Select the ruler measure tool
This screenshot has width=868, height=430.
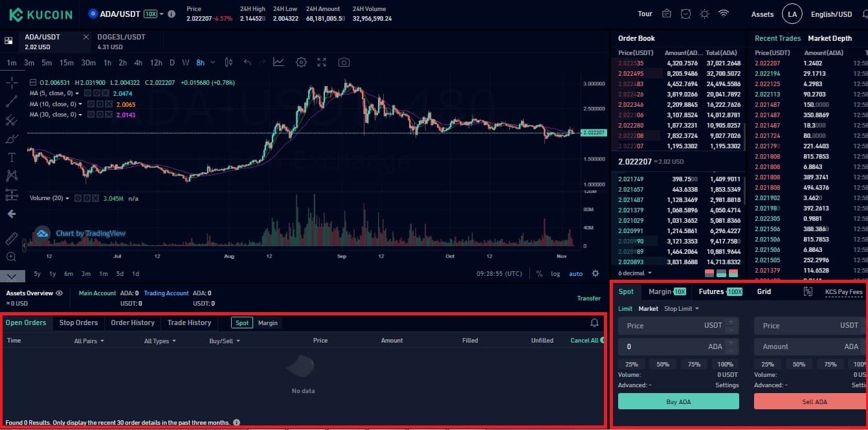pyautogui.click(x=12, y=238)
